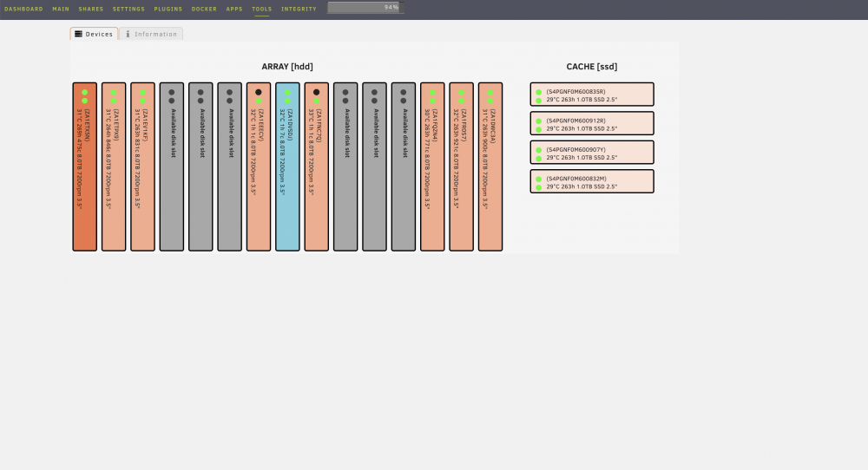Open the Plugins menu

168,9
